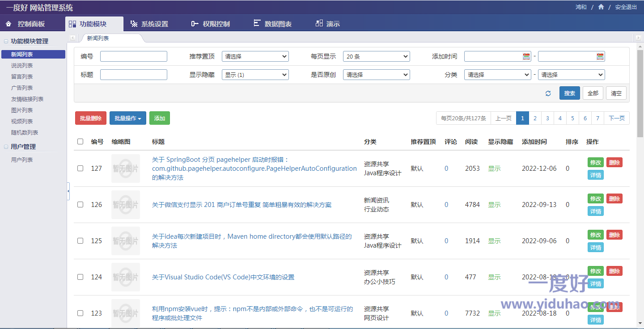
Task: Select 说说列表 in the sidebar
Action: (22, 66)
